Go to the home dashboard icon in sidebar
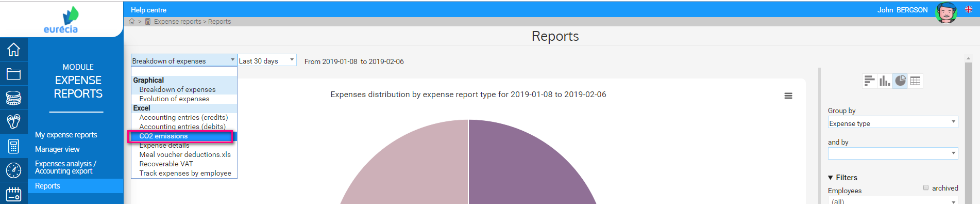 pos(13,50)
